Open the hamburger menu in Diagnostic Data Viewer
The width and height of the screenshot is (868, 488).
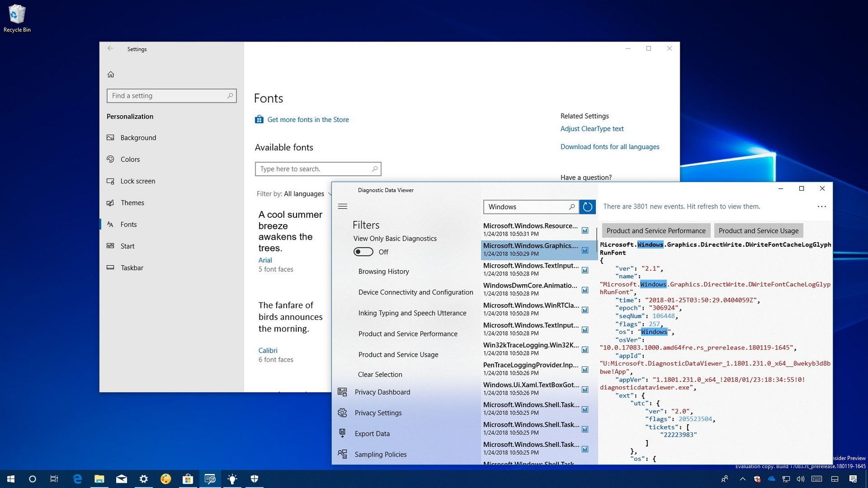tap(343, 206)
